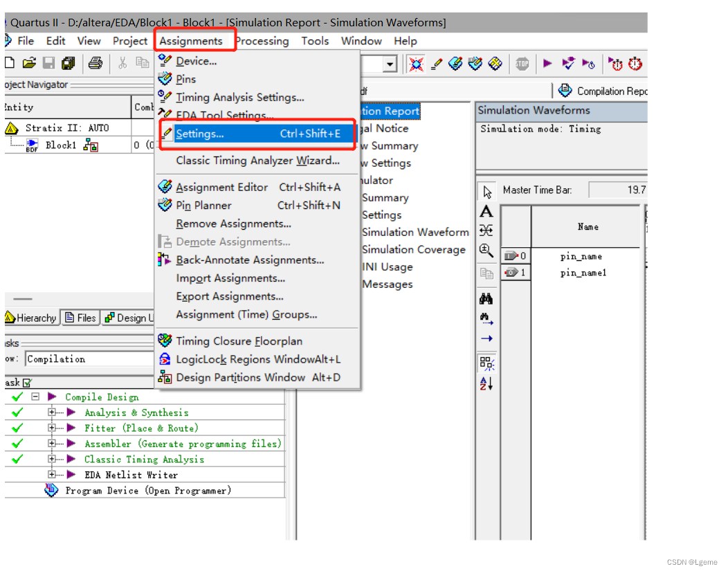Click the Start Analysis & Synthesis icon
This screenshot has width=728, height=573.
568,63
